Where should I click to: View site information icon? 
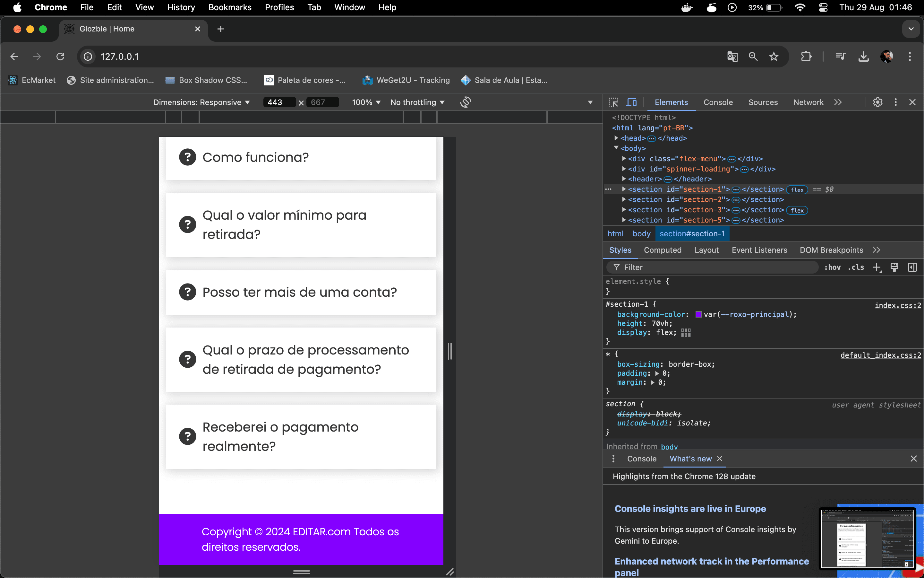pos(88,57)
